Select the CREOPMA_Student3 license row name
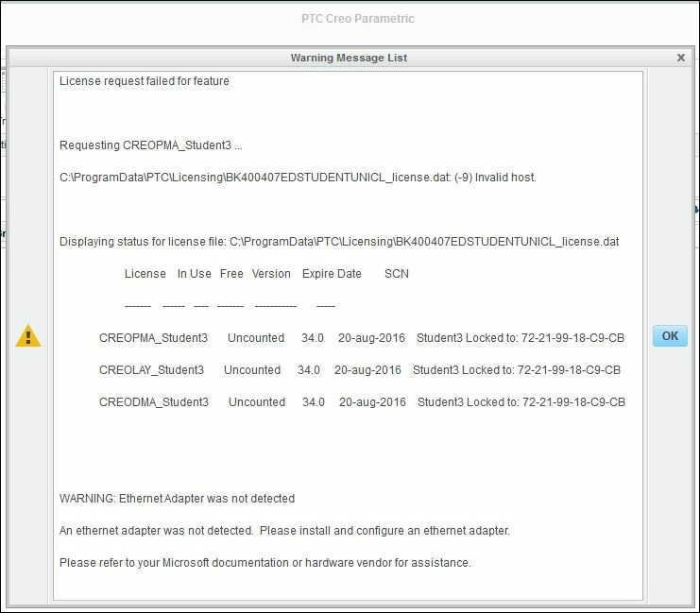This screenshot has height=613, width=700. pos(154,338)
